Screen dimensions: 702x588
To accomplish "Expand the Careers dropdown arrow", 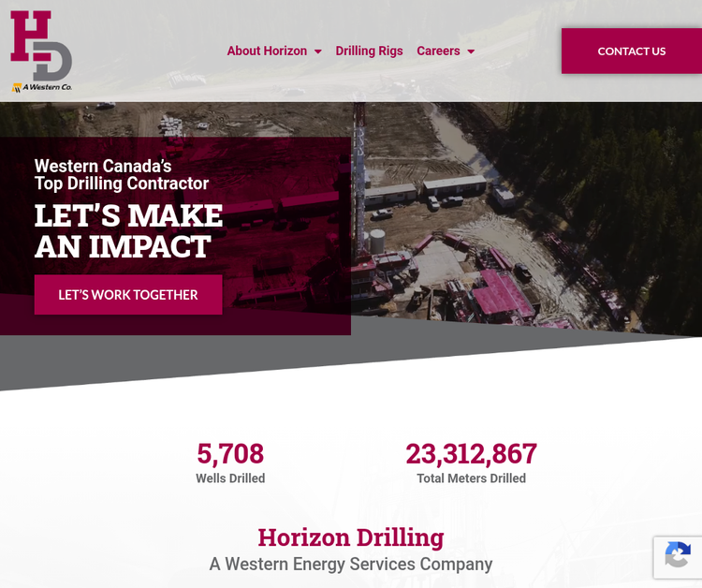I will pos(471,51).
